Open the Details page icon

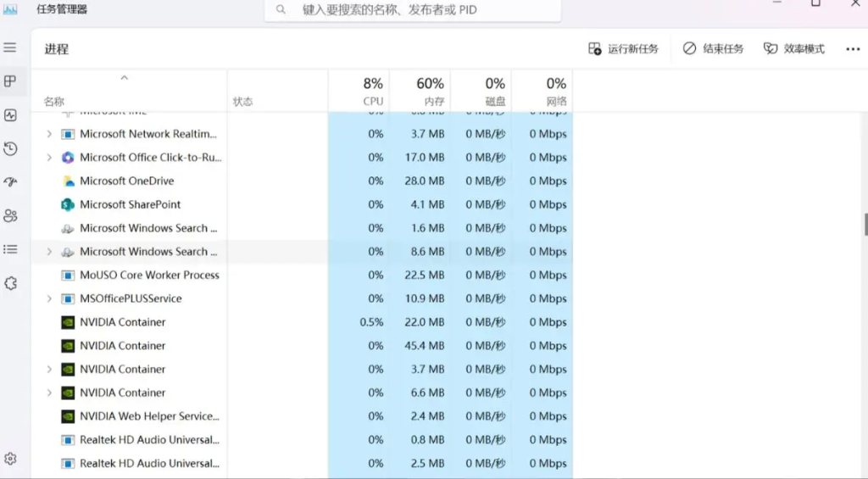(10, 249)
